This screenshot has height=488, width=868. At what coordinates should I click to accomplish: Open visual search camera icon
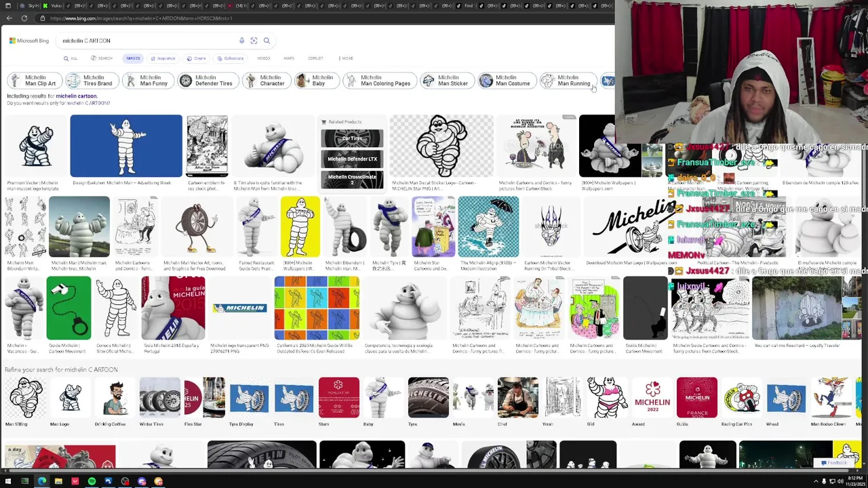click(x=254, y=41)
